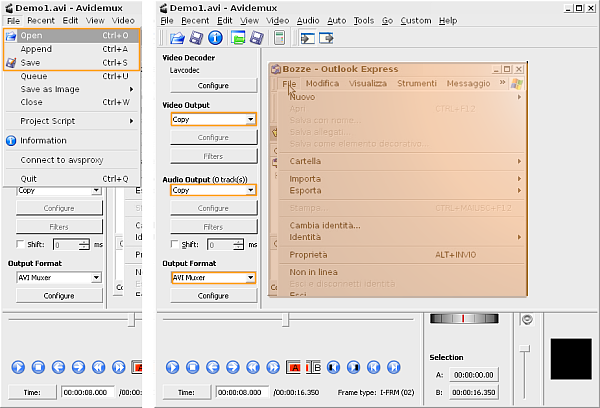Click the Open Video folder icon in toolbar
The image size is (600, 408).
point(177,38)
